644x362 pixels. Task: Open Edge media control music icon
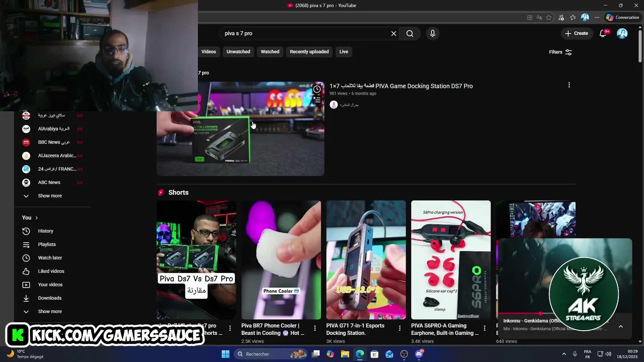pos(561,18)
